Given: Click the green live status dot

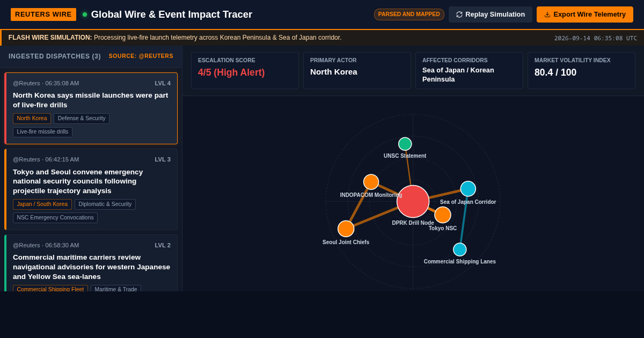Looking at the screenshot, I should (x=85, y=14).
